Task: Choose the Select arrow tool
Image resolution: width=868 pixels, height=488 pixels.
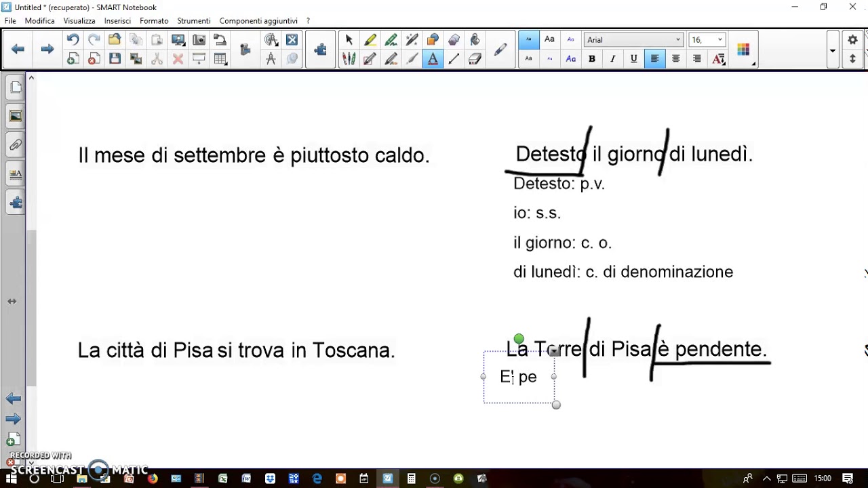Action: 349,40
